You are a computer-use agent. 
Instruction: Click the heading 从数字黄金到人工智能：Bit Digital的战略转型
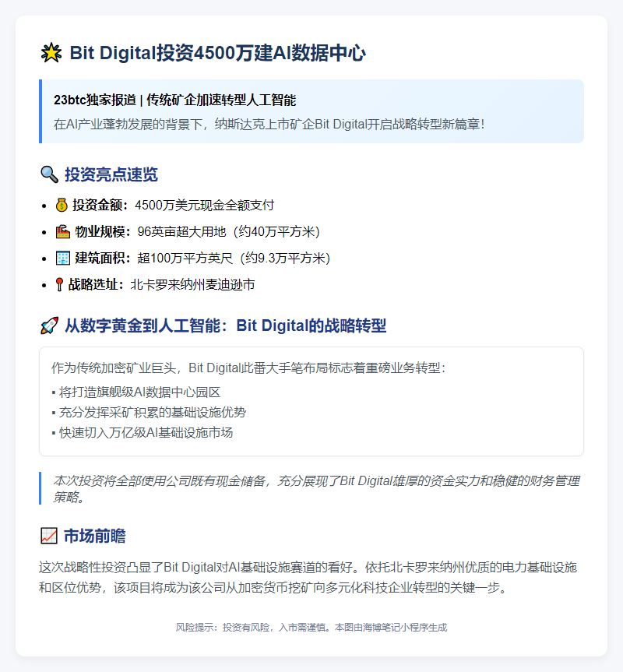tap(225, 325)
